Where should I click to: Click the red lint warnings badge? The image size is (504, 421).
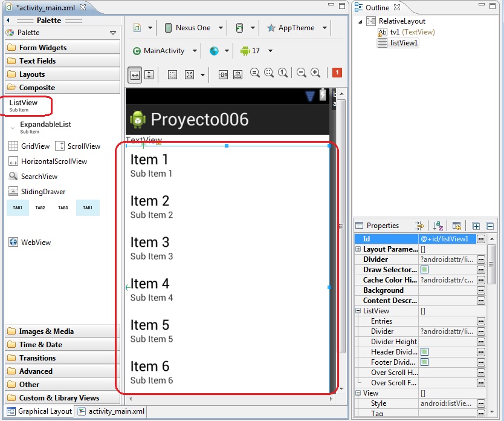(x=337, y=73)
